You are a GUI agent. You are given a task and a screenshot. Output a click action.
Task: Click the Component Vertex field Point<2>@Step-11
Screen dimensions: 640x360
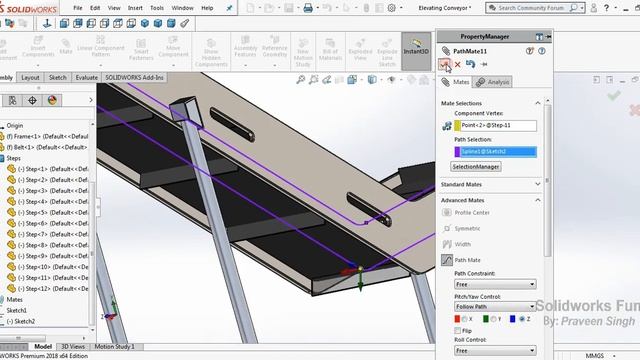click(x=496, y=125)
